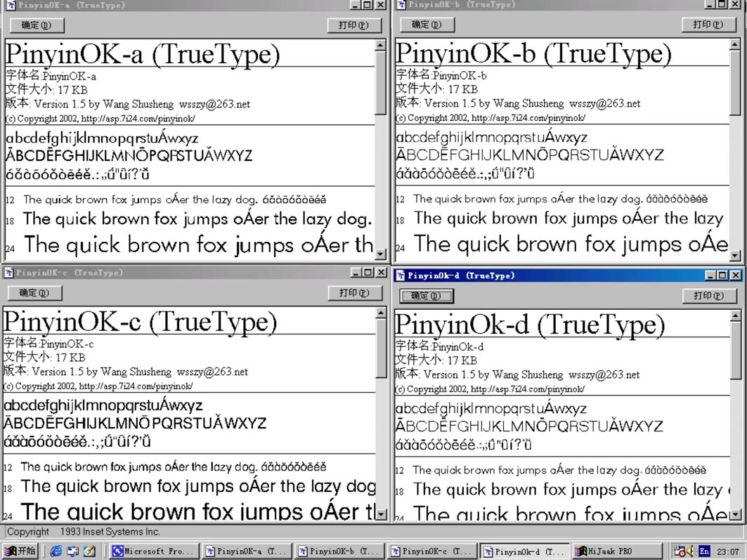Screen dimensions: 747x560
Task: Click 打印 print button in PinyinOK-b window
Action: [708, 25]
